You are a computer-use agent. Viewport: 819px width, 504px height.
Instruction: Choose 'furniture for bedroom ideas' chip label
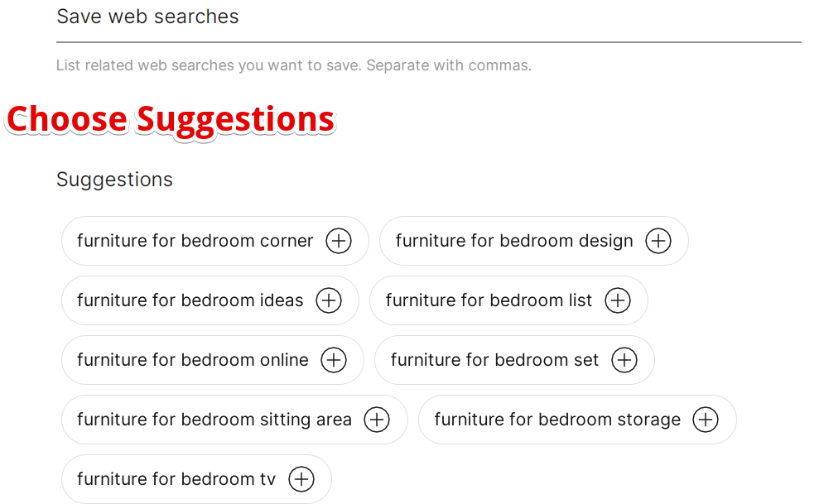point(190,300)
